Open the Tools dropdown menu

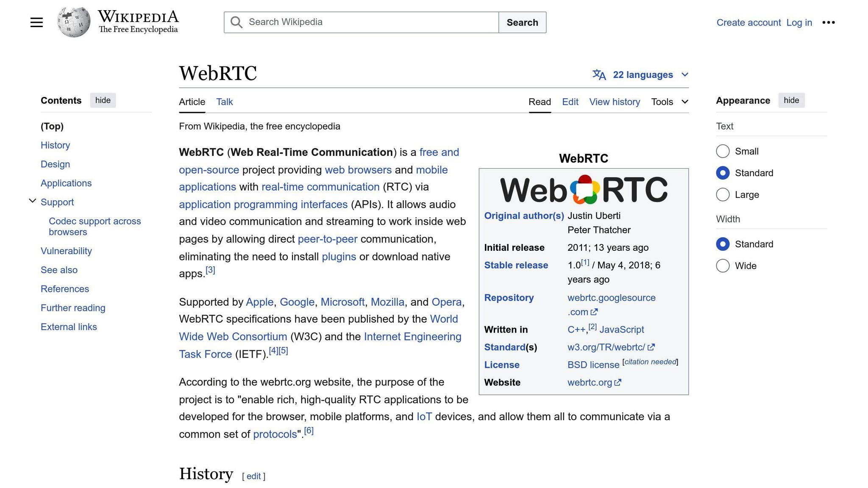click(x=670, y=102)
